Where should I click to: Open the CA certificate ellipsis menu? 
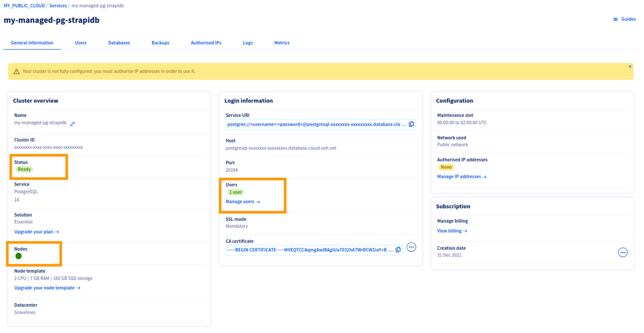click(x=411, y=247)
